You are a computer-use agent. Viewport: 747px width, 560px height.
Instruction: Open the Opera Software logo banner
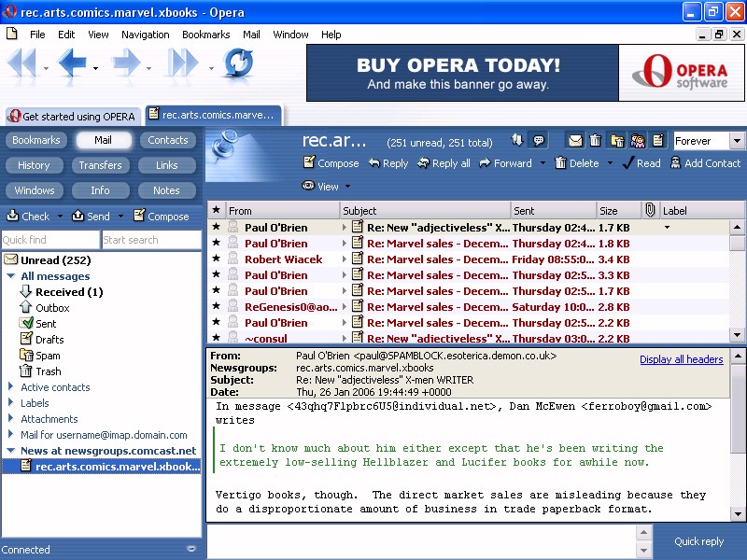click(x=682, y=73)
